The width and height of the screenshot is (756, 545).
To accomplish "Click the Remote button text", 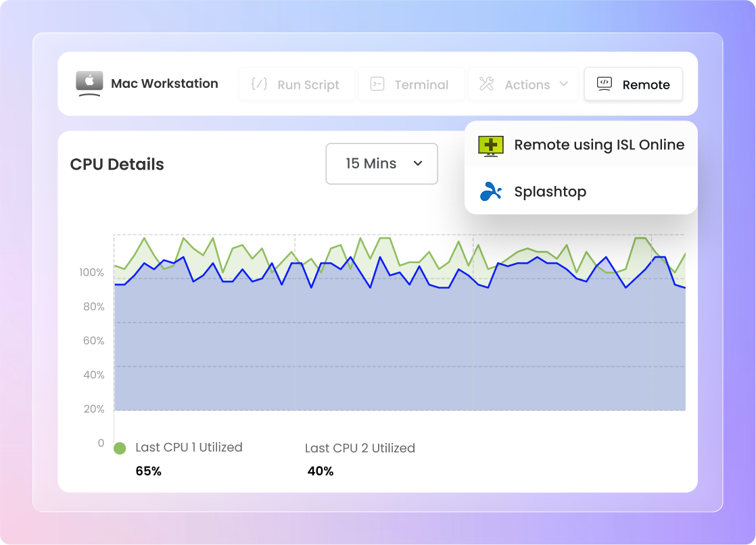I will (646, 85).
